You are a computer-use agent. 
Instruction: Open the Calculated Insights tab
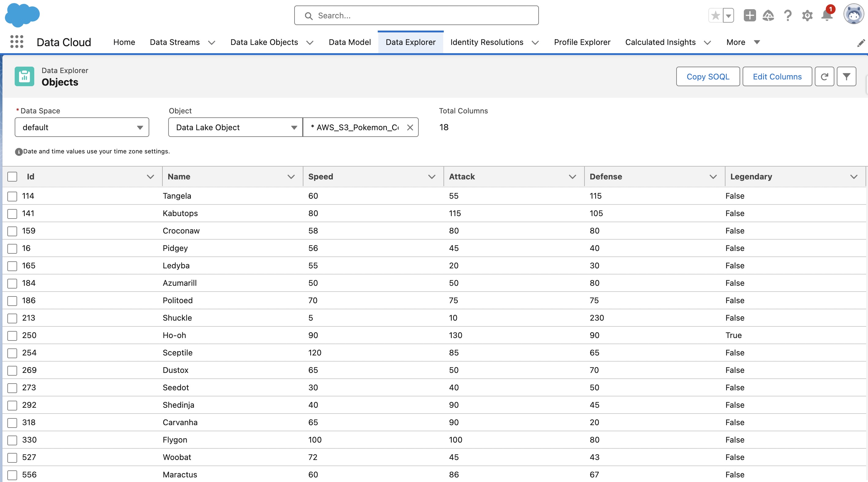pos(660,42)
